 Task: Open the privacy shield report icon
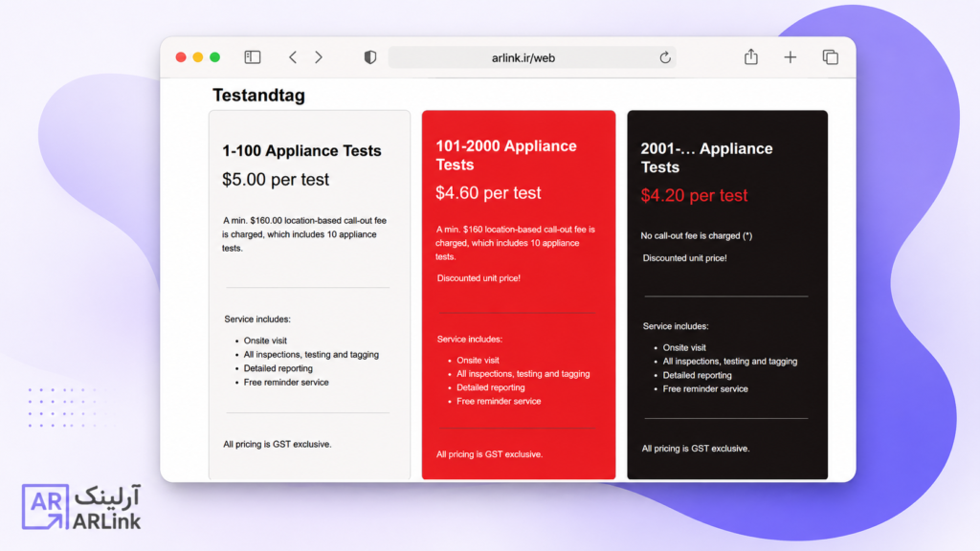[370, 57]
